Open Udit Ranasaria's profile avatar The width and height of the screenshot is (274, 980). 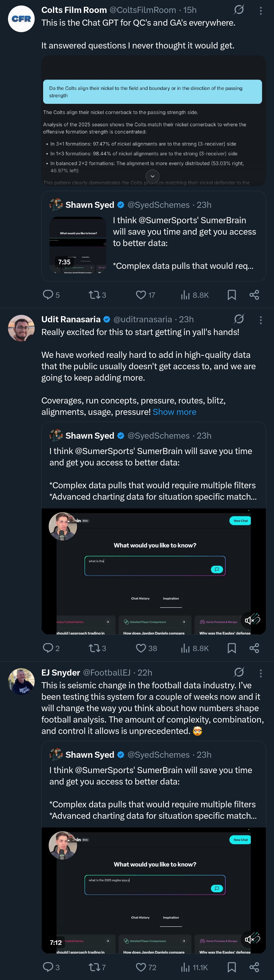21,328
